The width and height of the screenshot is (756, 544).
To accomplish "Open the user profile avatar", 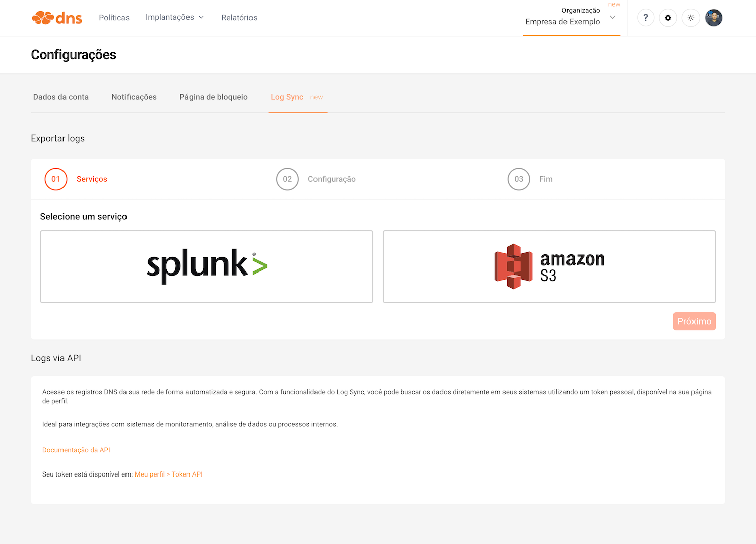I will pyautogui.click(x=713, y=18).
